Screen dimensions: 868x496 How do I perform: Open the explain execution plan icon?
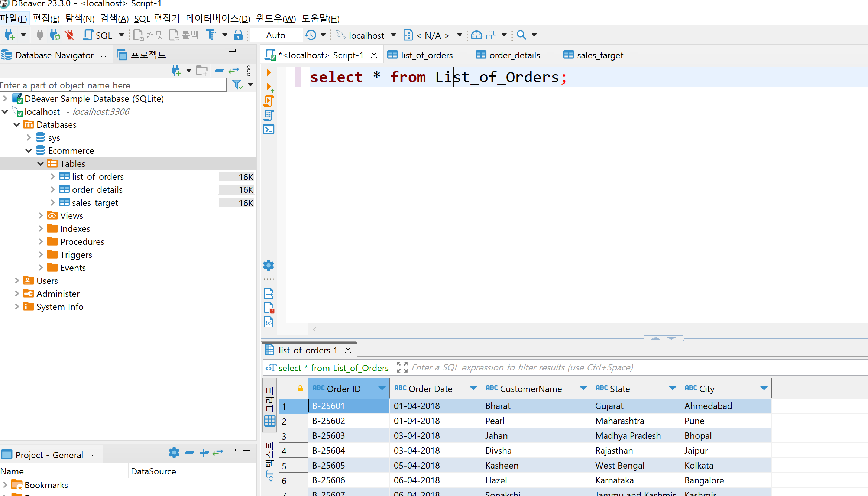point(269,115)
